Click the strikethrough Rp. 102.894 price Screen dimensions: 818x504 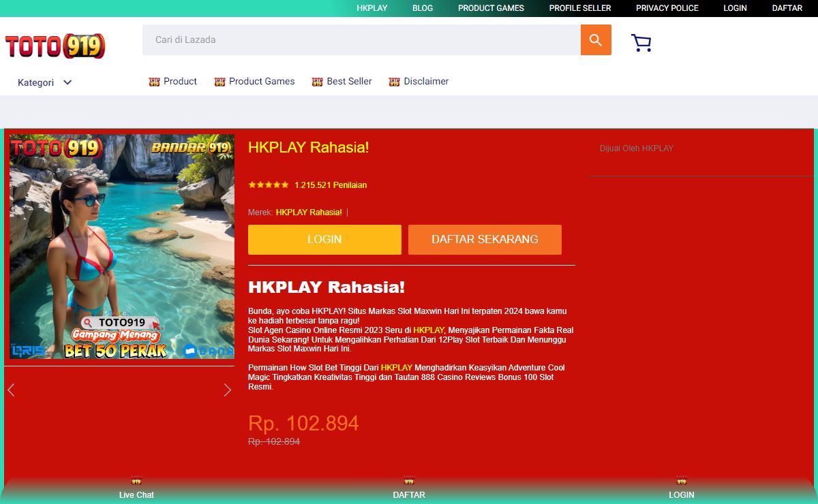[x=274, y=442]
